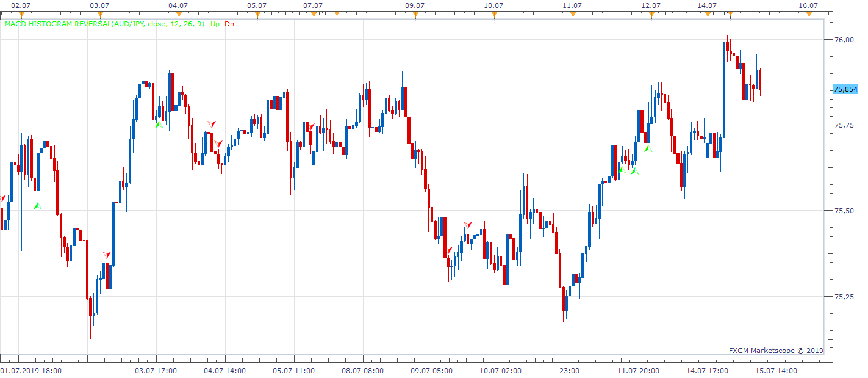Click the 05.07 11:00 time axis label
Image resolution: width=868 pixels, height=378 pixels.
tap(294, 370)
